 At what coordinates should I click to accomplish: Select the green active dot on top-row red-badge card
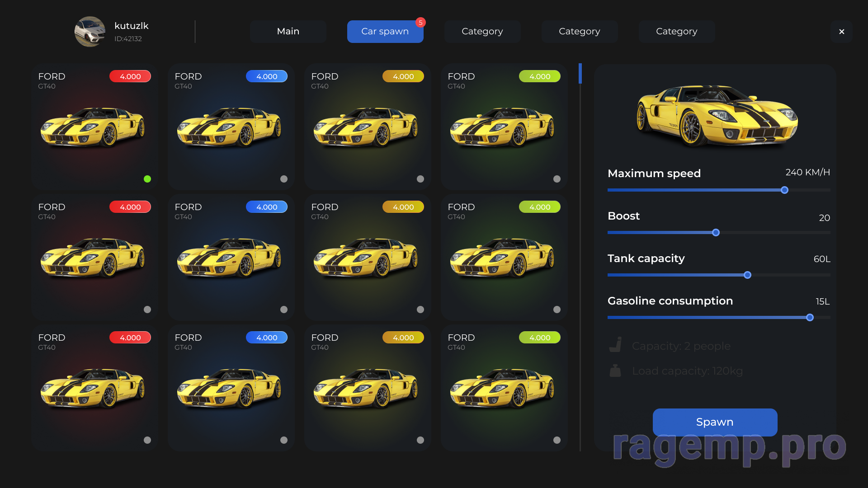point(147,179)
